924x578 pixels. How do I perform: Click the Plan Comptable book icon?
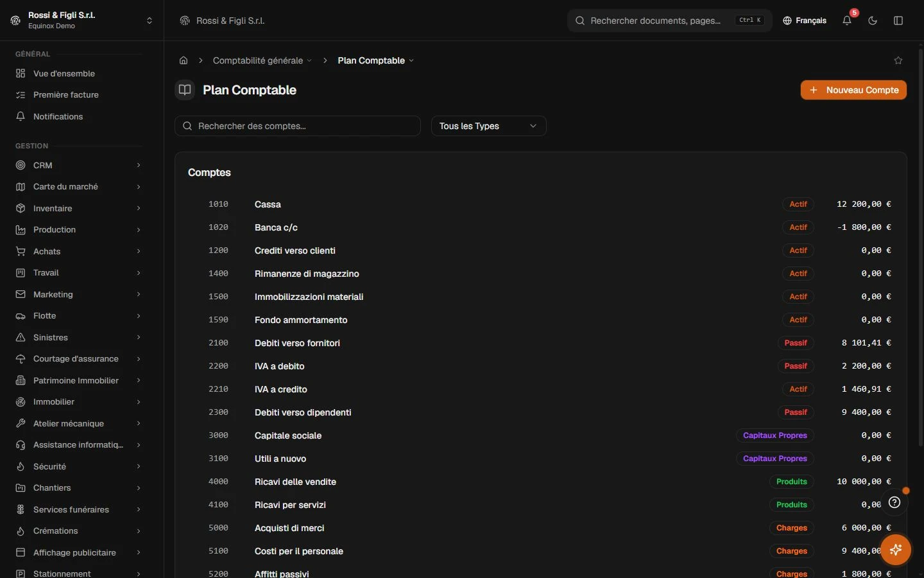[185, 90]
